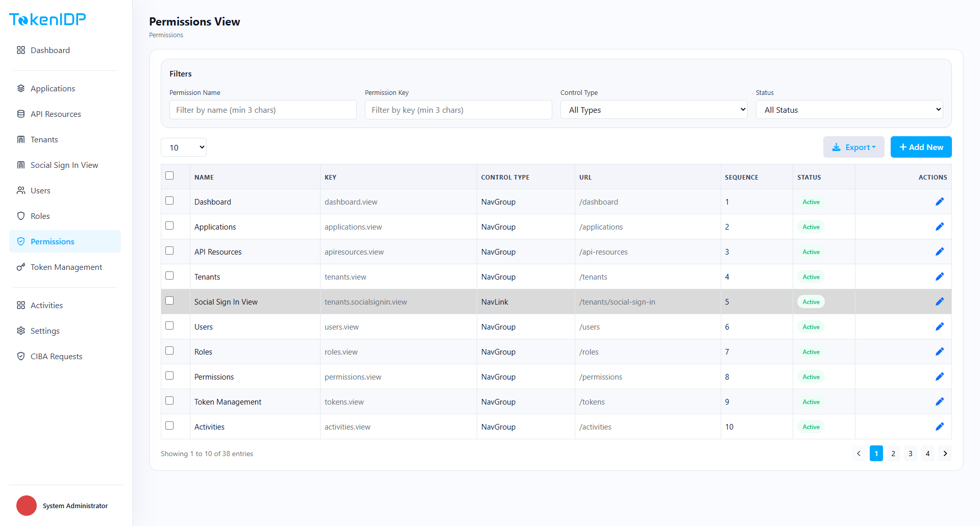Click the Applications layers icon in sidebar
Viewport: 980px width, 526px height.
click(x=21, y=88)
